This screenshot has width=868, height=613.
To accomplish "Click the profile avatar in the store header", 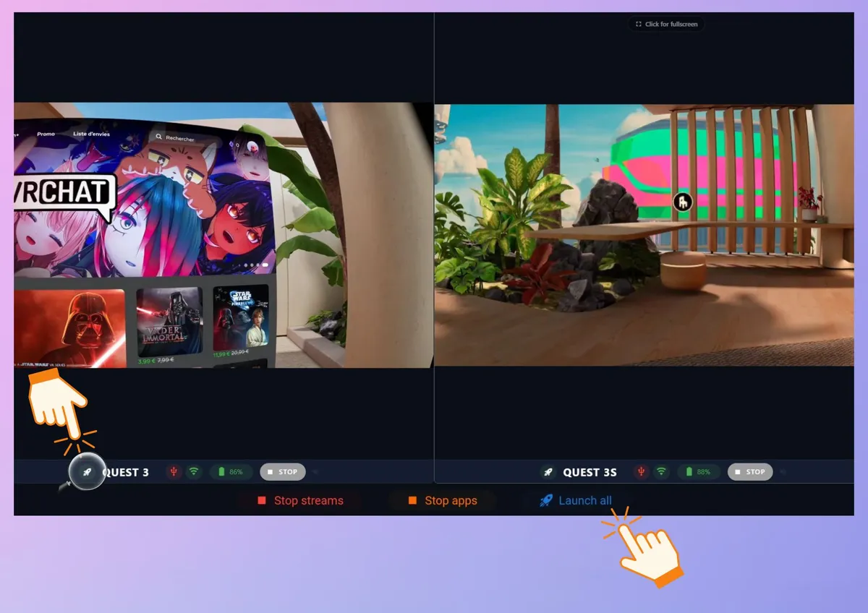I will point(254,146).
